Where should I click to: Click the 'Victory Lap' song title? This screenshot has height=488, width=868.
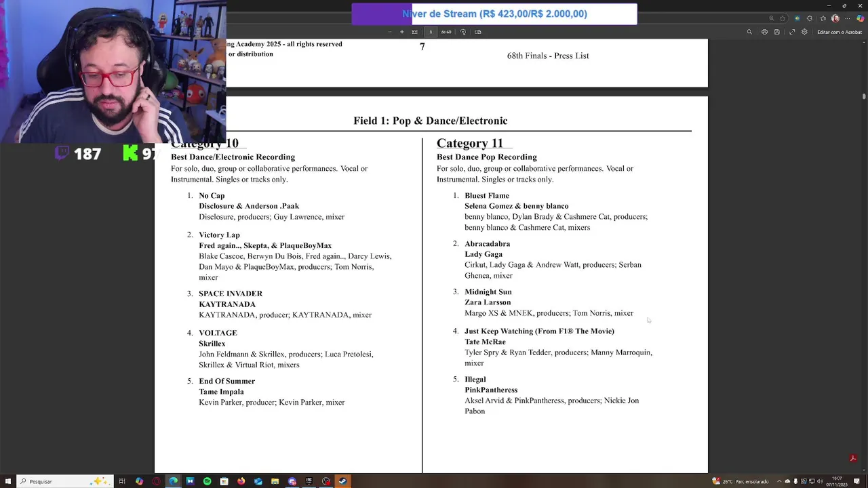tap(219, 235)
